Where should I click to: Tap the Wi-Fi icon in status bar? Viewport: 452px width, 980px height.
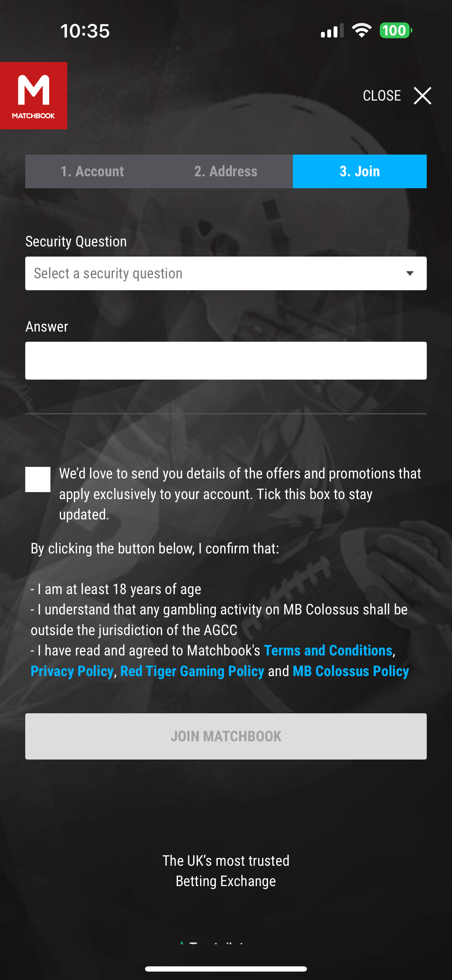click(x=362, y=30)
